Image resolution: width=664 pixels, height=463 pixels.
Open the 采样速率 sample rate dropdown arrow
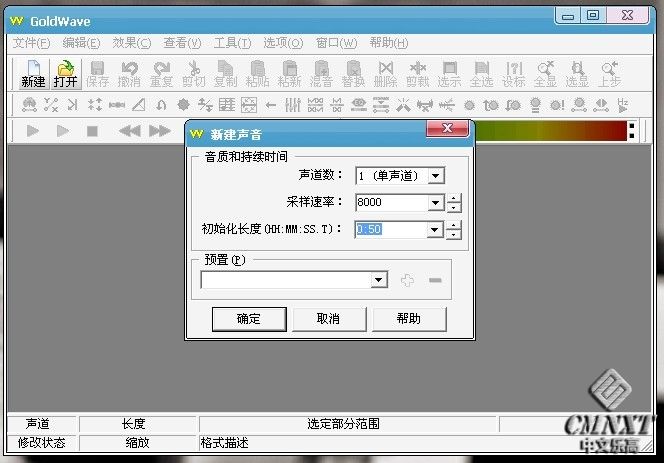436,202
